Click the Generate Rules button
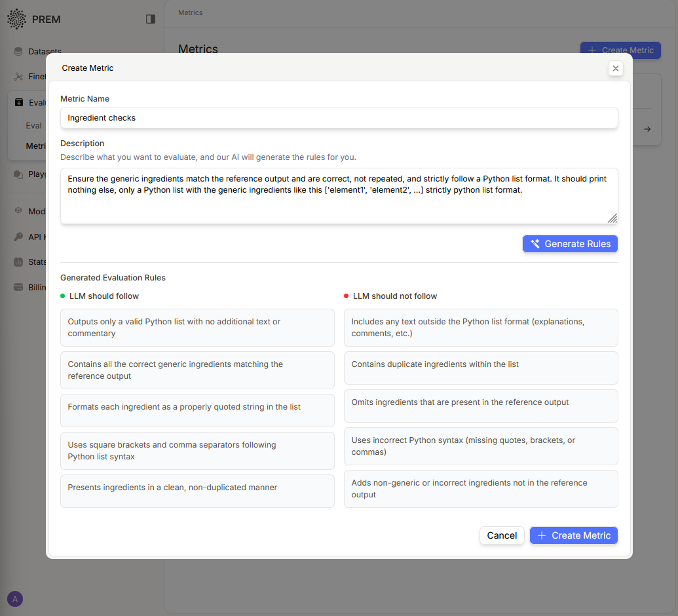678x616 pixels. (x=570, y=243)
